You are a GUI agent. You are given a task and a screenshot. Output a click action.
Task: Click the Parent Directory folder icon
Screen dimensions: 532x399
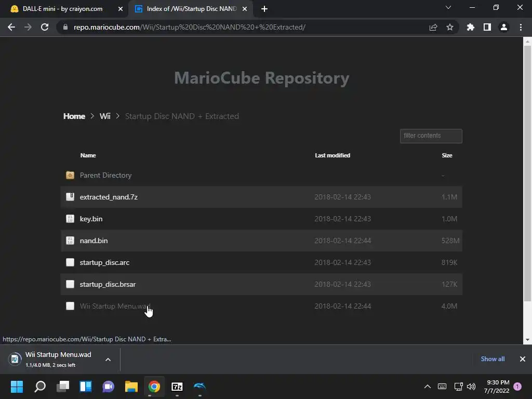[x=70, y=175]
